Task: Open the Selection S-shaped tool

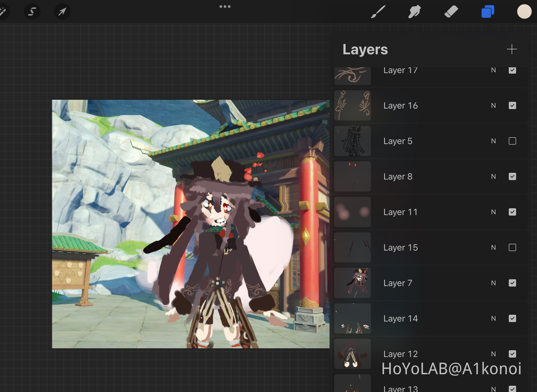Action: pos(32,12)
